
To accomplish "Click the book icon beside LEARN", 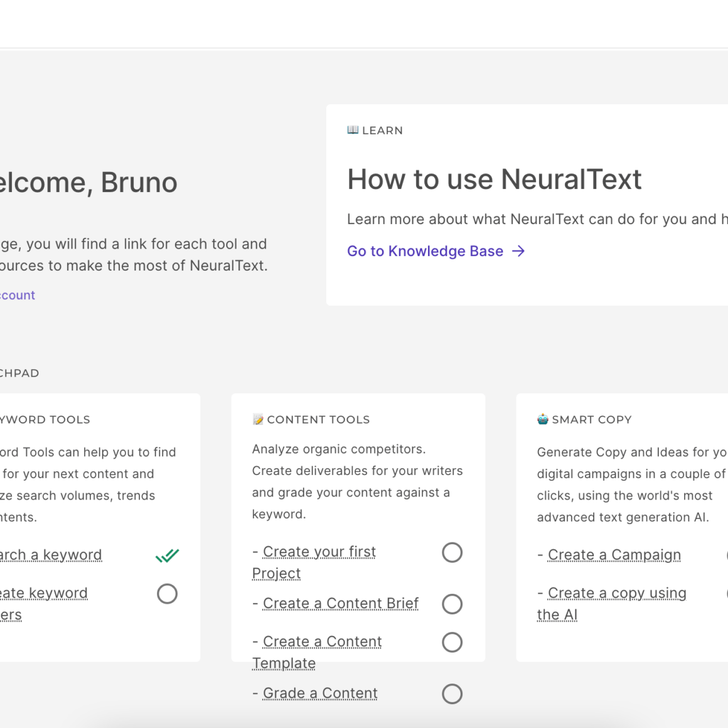I will 353,130.
